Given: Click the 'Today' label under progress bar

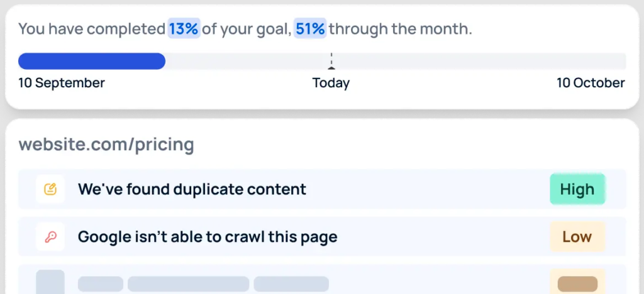Looking at the screenshot, I should [x=331, y=83].
